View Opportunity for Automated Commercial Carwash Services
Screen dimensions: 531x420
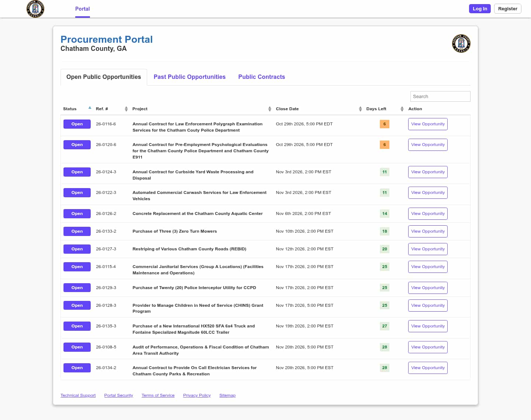tap(428, 192)
